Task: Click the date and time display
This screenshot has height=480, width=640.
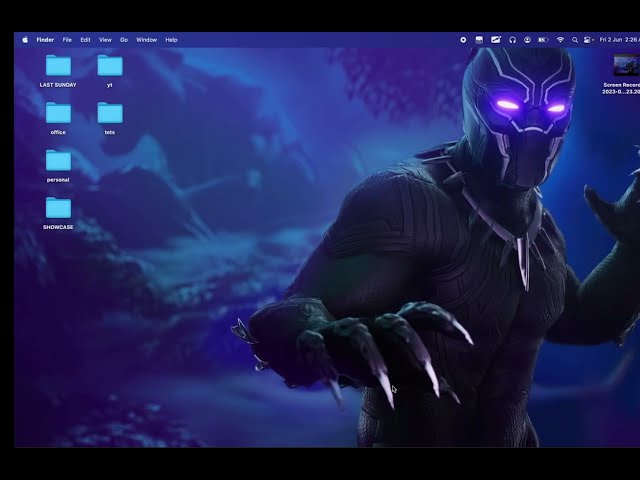Action: [x=618, y=40]
